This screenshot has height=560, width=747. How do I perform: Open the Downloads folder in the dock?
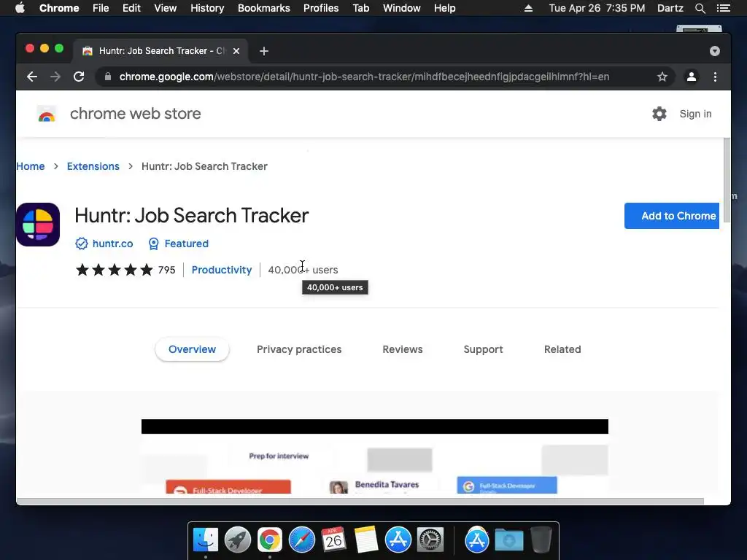[508, 540]
